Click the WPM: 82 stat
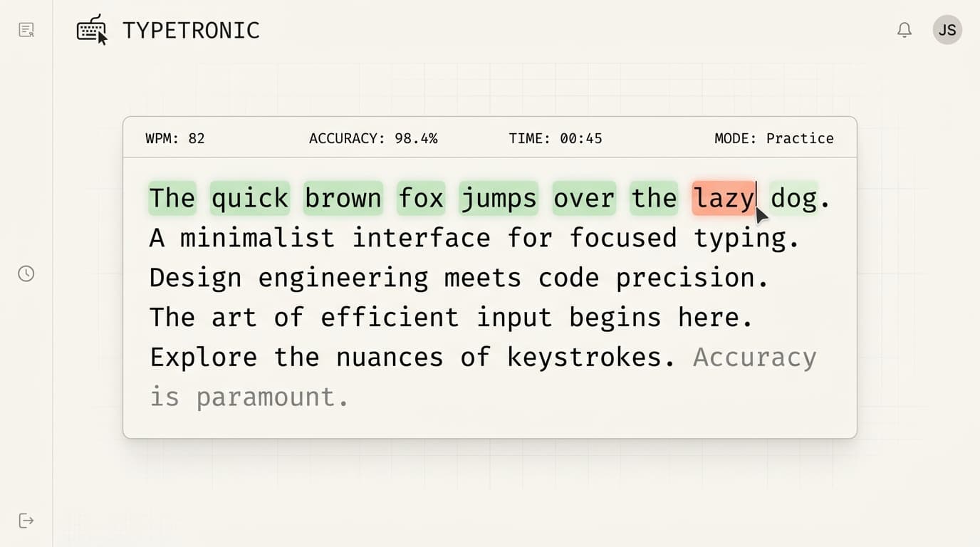The height and width of the screenshot is (547, 980). (175, 138)
